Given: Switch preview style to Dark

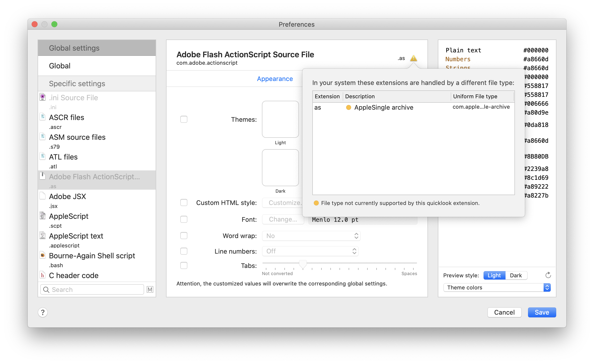Looking at the screenshot, I should point(516,275).
